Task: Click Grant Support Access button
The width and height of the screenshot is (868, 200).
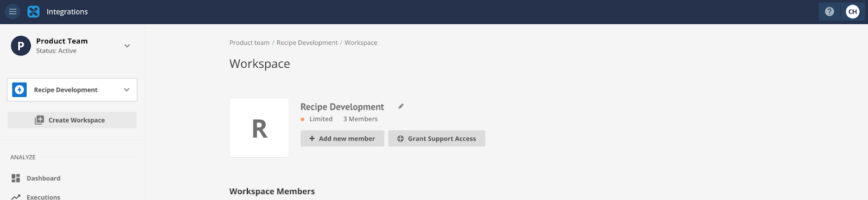Action: [437, 138]
